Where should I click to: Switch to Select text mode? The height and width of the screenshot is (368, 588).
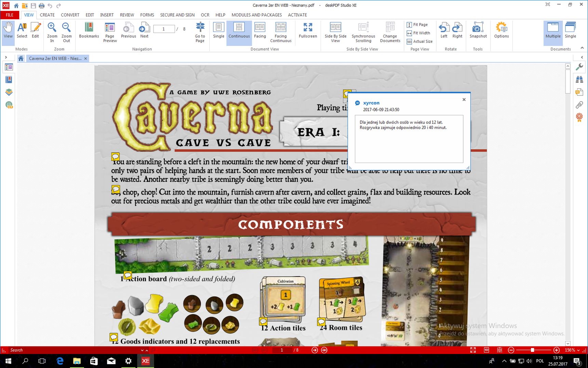coord(22,31)
